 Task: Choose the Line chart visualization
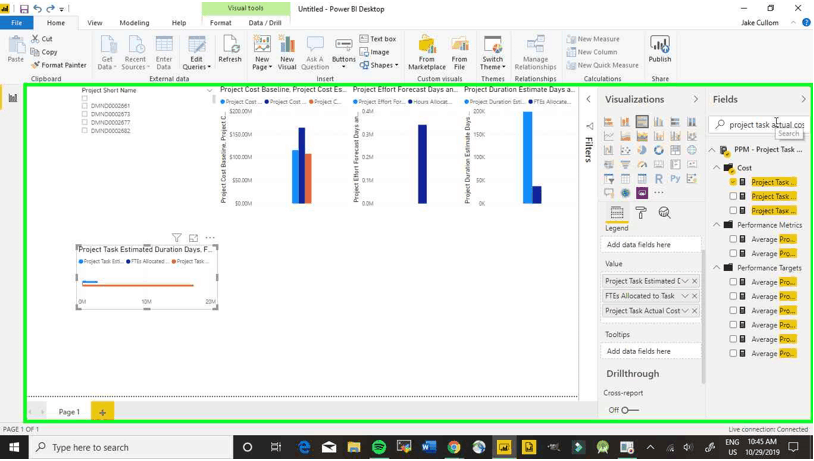point(608,136)
